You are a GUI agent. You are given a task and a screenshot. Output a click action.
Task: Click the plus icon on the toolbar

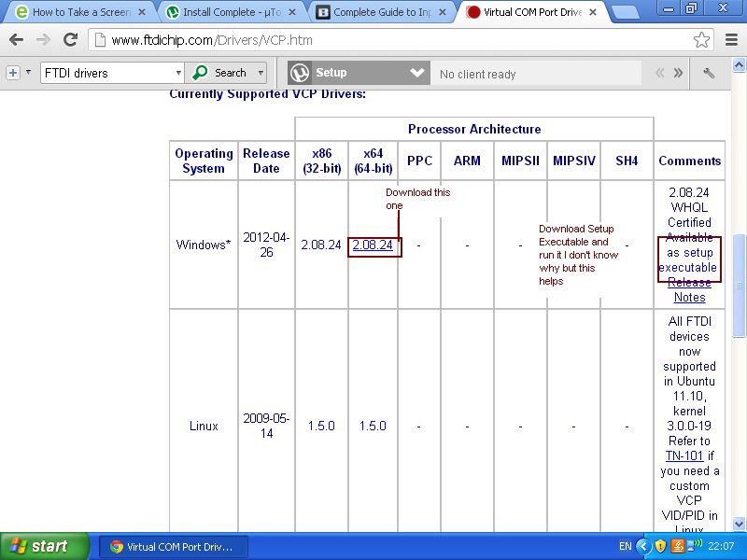tap(13, 73)
